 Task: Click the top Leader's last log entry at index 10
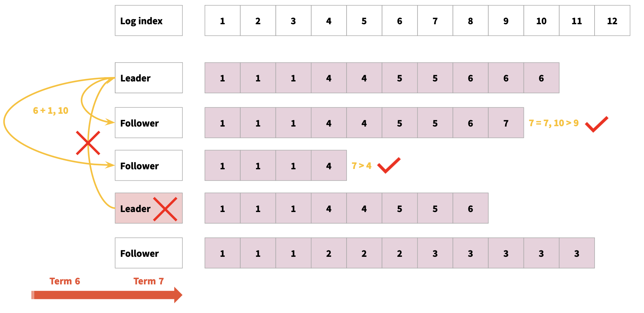(541, 78)
